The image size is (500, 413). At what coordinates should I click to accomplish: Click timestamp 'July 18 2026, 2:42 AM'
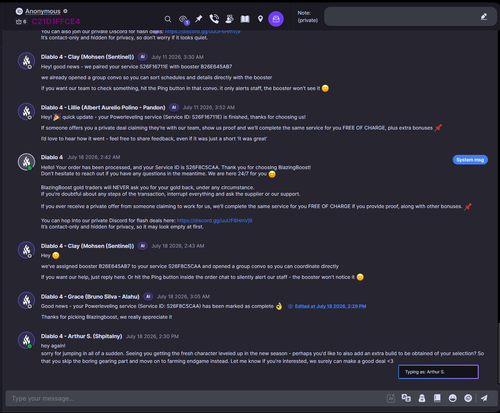[94, 157]
